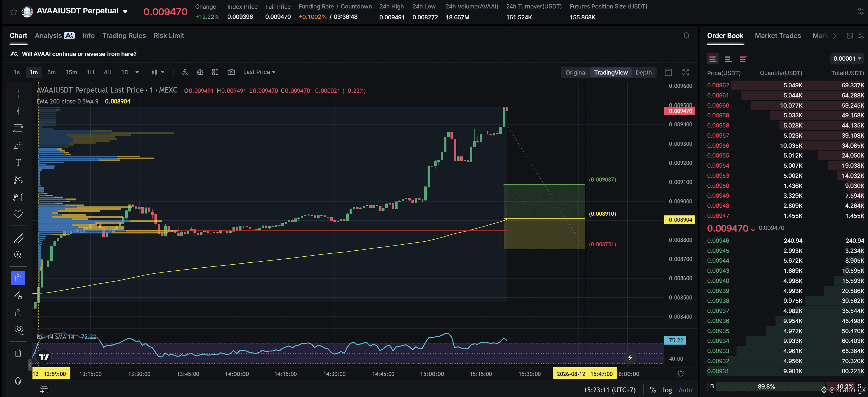Collapse the left drawing toolbar
This screenshot has width=868, height=397.
pos(30,365)
